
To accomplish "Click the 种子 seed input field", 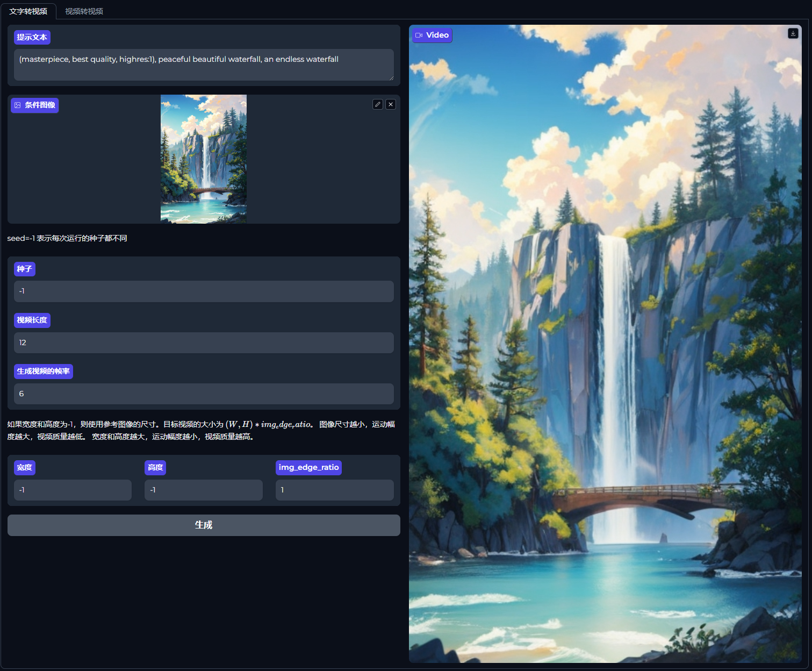I will coord(204,291).
